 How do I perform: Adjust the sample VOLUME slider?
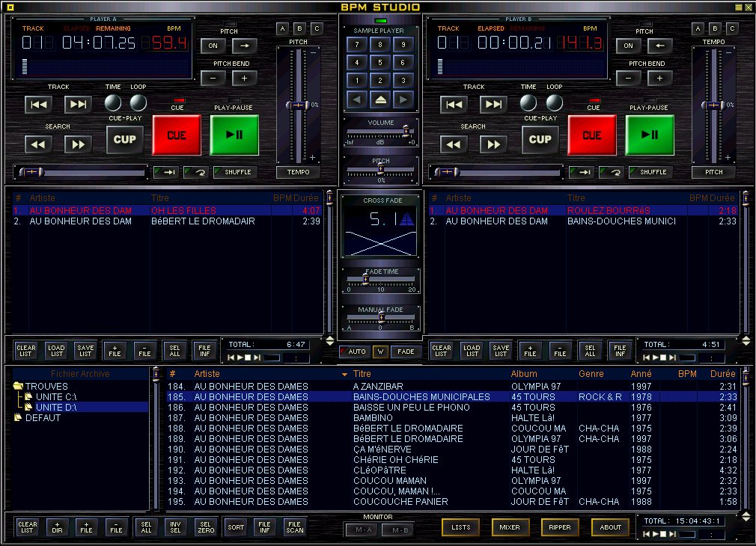click(x=406, y=131)
